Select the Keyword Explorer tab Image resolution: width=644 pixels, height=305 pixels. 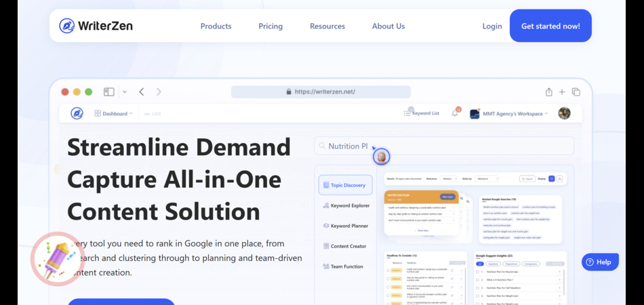[x=346, y=205]
